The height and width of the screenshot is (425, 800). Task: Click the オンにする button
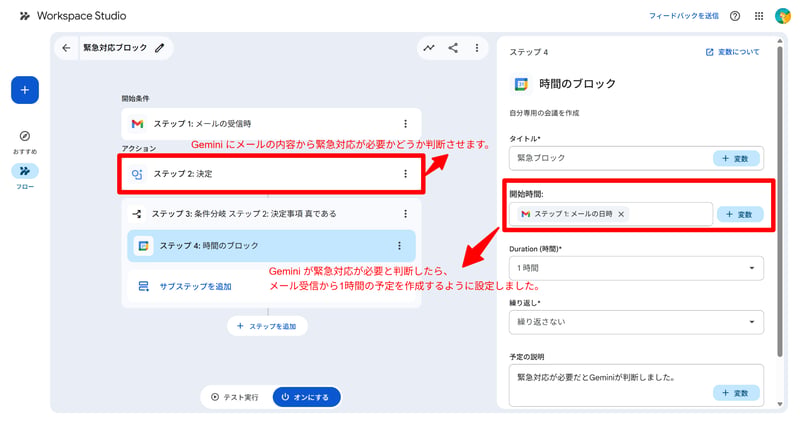coord(307,397)
